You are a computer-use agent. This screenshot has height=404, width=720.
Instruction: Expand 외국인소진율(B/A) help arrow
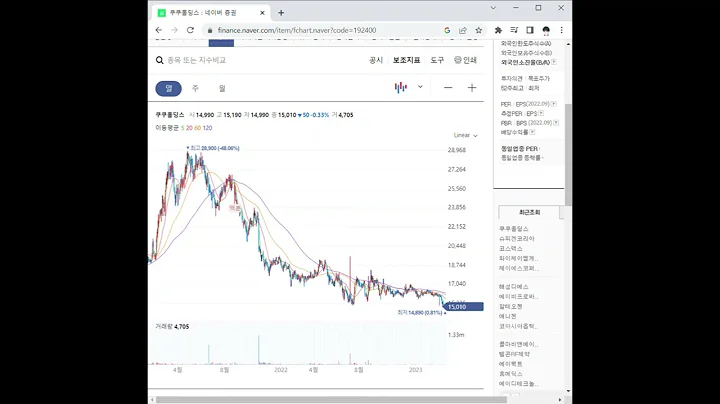tap(554, 62)
